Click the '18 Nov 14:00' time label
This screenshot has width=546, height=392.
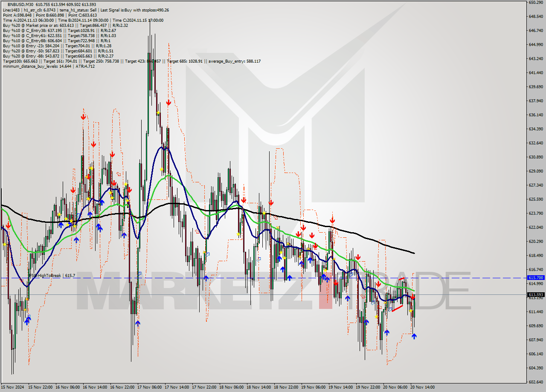tap(259, 387)
